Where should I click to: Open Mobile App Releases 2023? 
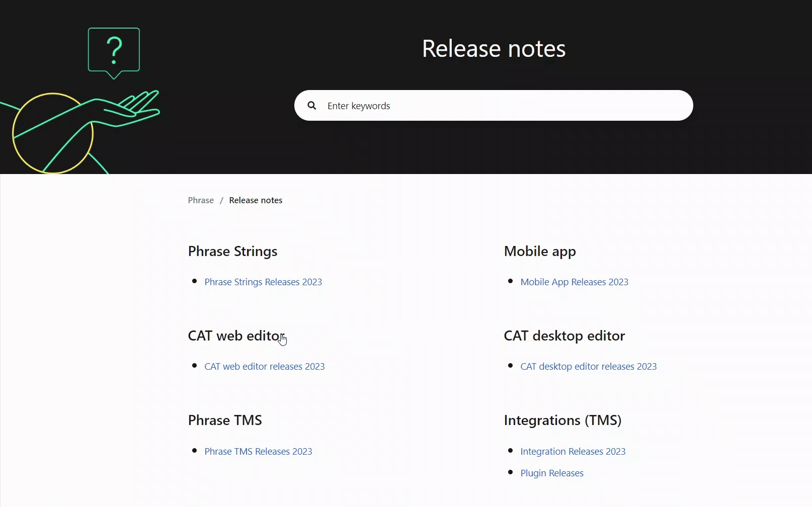click(x=574, y=282)
